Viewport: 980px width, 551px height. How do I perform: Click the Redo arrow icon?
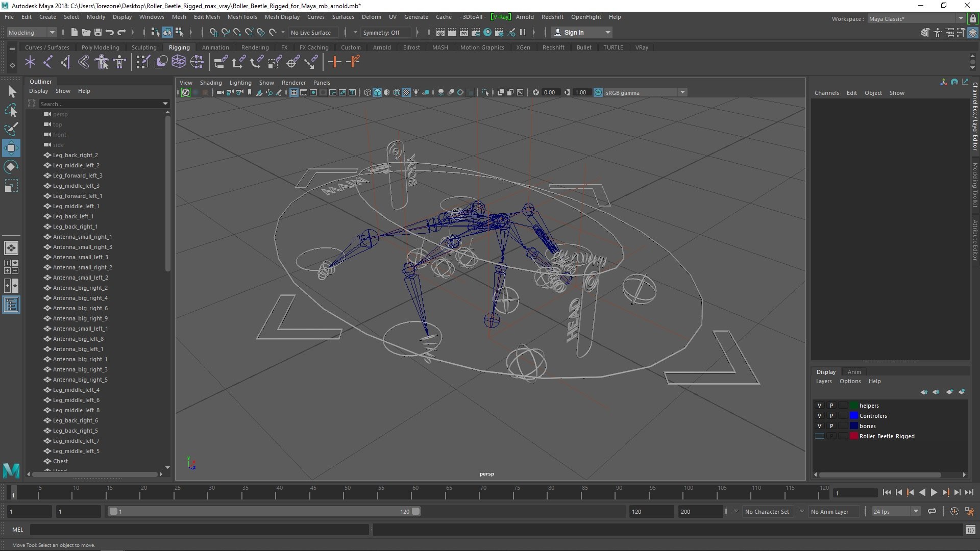click(121, 32)
